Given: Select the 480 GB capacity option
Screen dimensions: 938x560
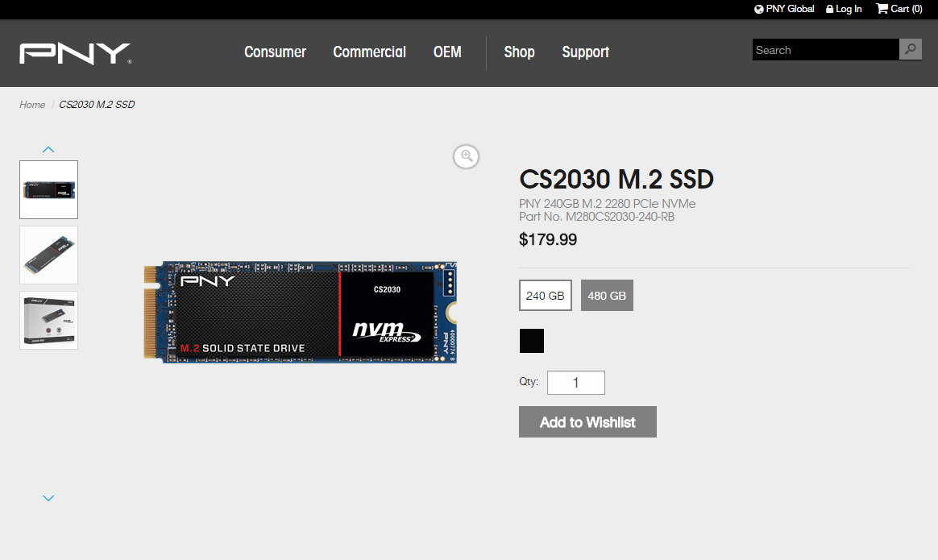Looking at the screenshot, I should tap(607, 295).
